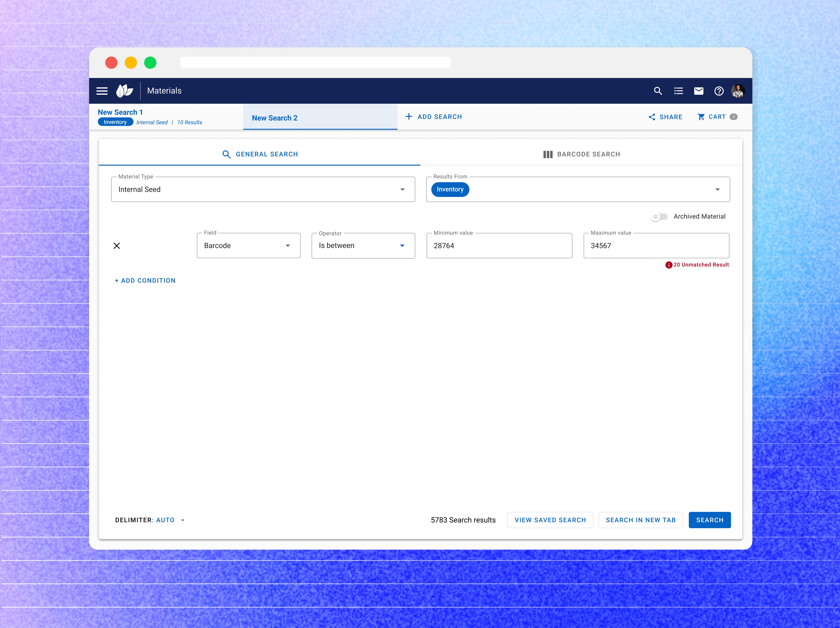Click the leaf logo icon

tap(125, 91)
